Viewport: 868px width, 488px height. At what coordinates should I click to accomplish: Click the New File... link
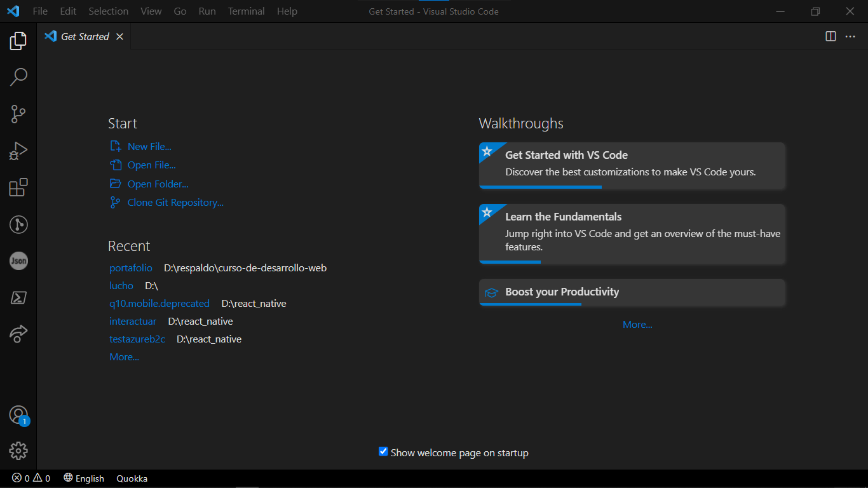click(141, 146)
